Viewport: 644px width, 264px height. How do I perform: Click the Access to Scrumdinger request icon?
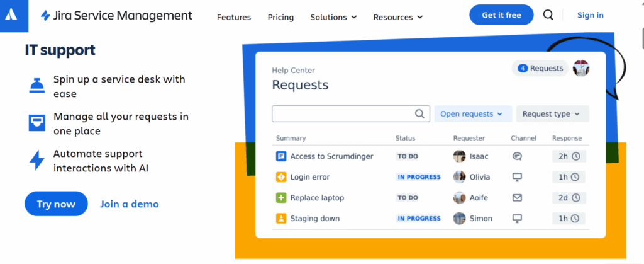coord(281,156)
